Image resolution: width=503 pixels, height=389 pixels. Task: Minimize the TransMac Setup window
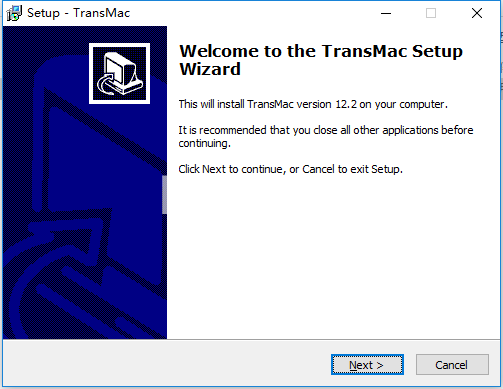(x=386, y=13)
